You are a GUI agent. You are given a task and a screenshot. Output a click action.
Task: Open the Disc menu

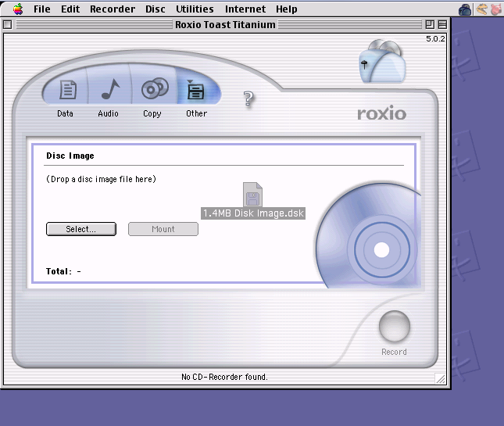155,9
